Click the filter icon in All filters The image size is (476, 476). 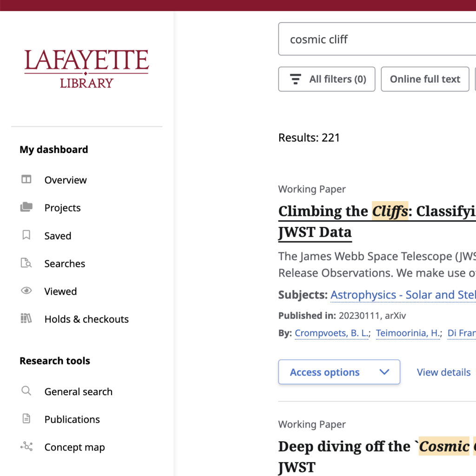295,79
